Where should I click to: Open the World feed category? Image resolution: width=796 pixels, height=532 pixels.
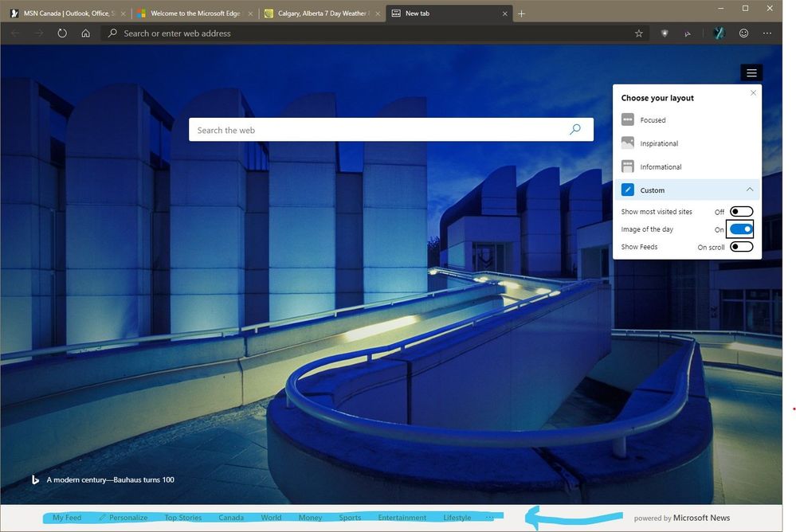tap(271, 518)
